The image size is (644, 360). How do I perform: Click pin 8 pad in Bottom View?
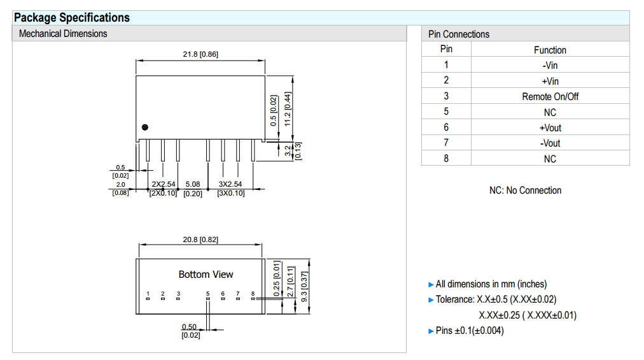[253, 300]
